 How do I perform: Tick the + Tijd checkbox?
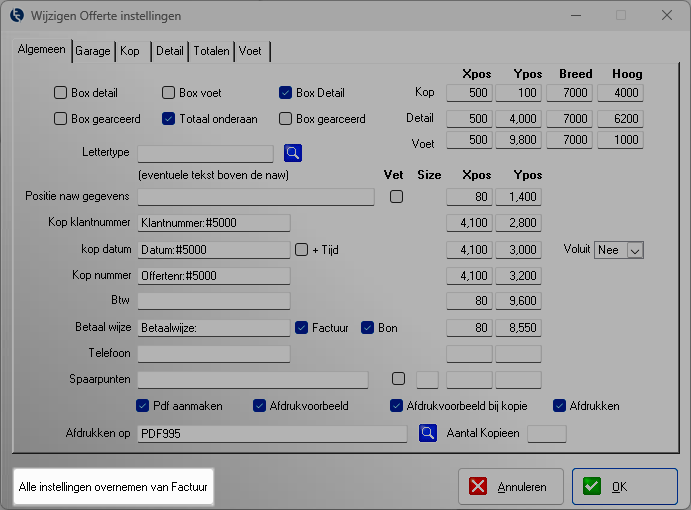[x=303, y=249]
